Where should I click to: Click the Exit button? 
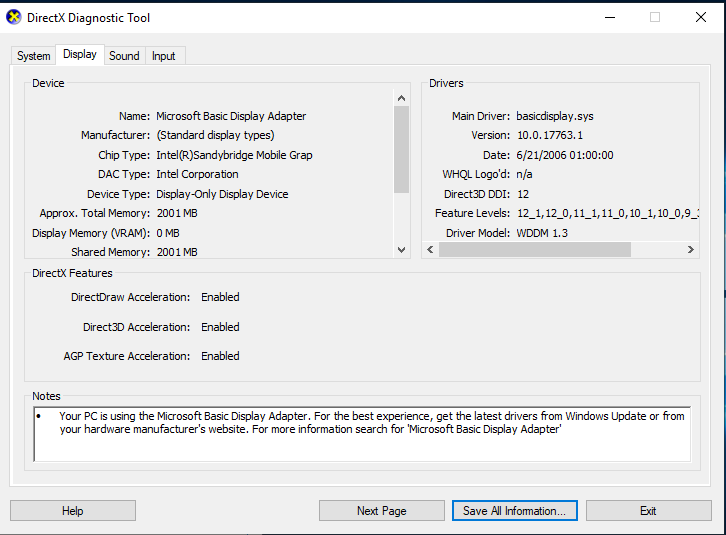click(648, 510)
